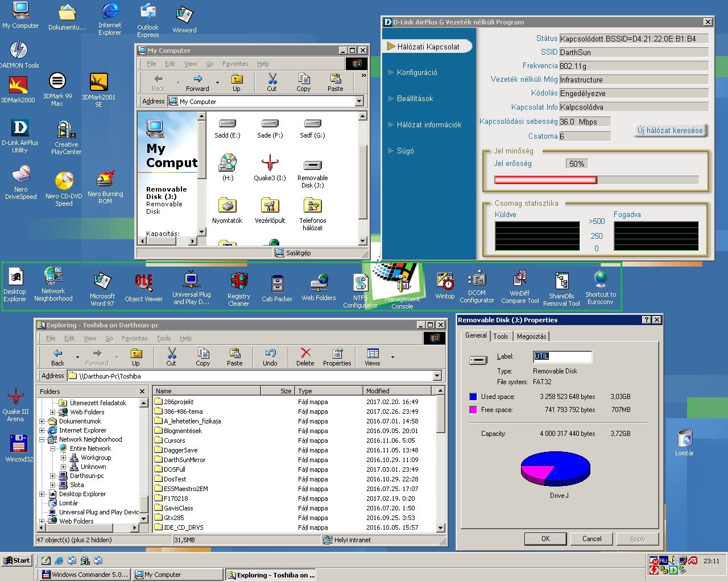The height and width of the screenshot is (582, 728).
Task: Sort Exploring file list by Modified column
Action: pos(397,391)
